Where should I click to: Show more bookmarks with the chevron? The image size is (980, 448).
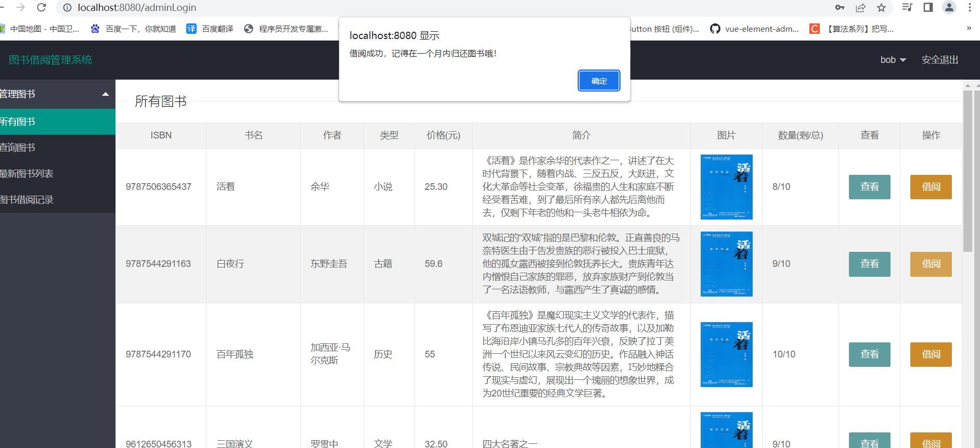pyautogui.click(x=969, y=29)
